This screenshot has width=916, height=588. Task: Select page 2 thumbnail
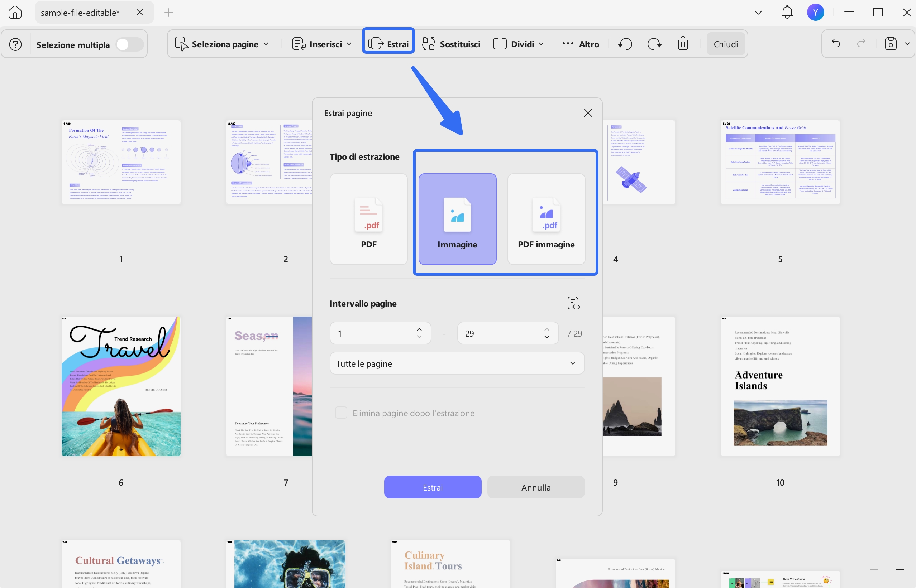coord(269,162)
